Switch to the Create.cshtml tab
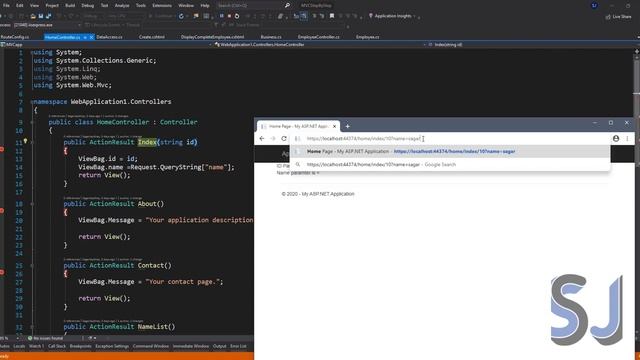This screenshot has width=640, height=360. pyautogui.click(x=152, y=37)
